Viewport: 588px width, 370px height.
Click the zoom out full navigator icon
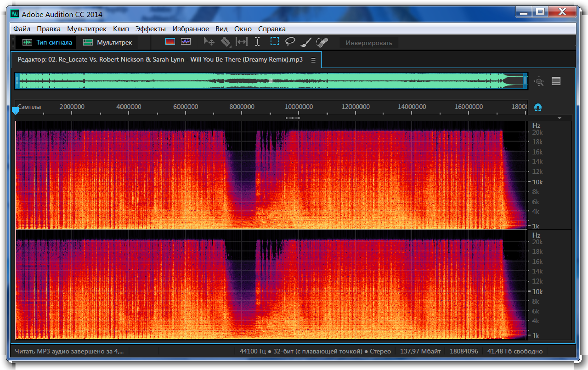coord(539,81)
